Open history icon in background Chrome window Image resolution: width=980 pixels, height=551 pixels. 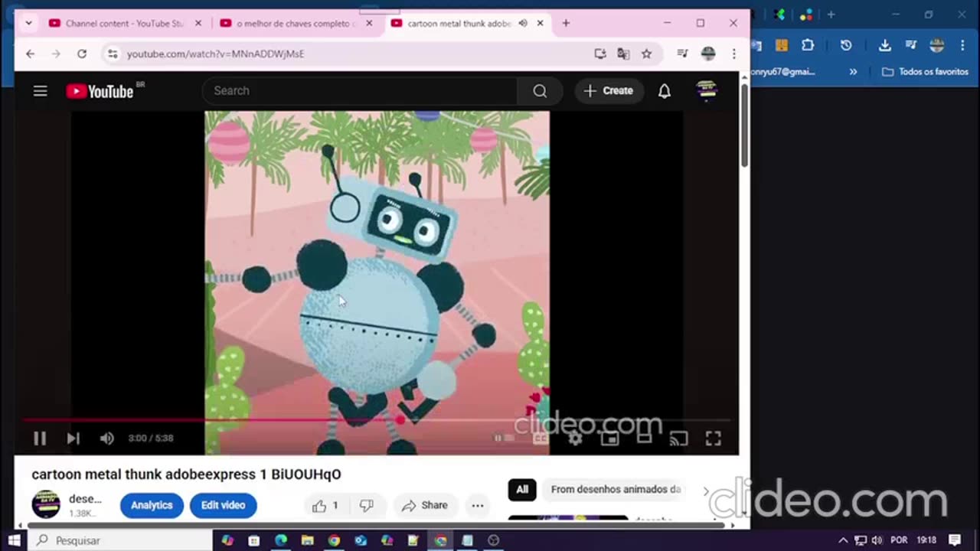pyautogui.click(x=846, y=45)
